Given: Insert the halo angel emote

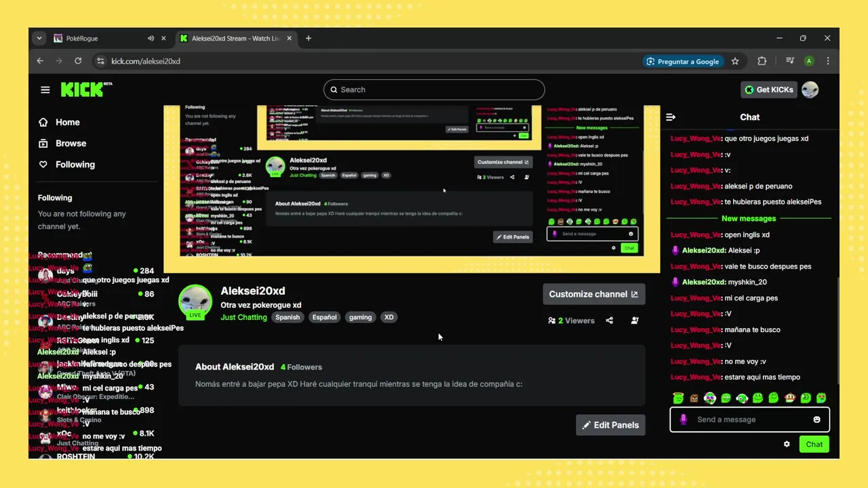Looking at the screenshot, I should click(x=678, y=398).
